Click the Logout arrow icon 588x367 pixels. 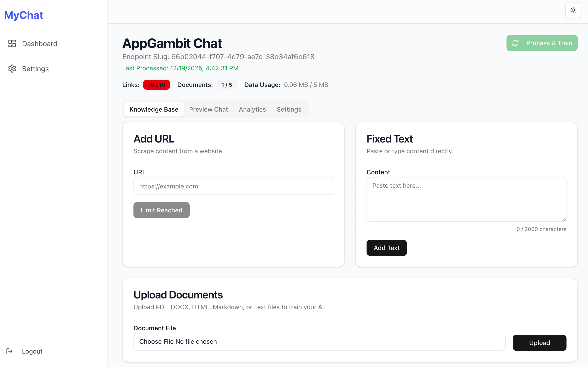[9, 351]
